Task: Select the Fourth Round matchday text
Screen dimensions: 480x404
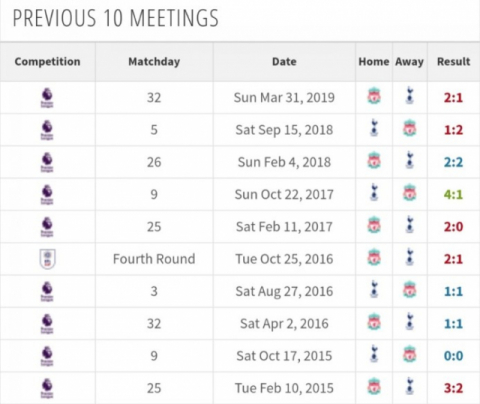Action: point(154,259)
